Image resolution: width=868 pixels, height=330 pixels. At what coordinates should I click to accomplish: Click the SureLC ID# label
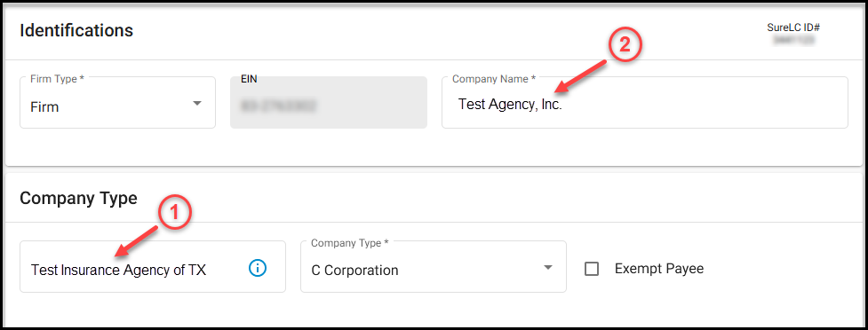click(x=792, y=27)
